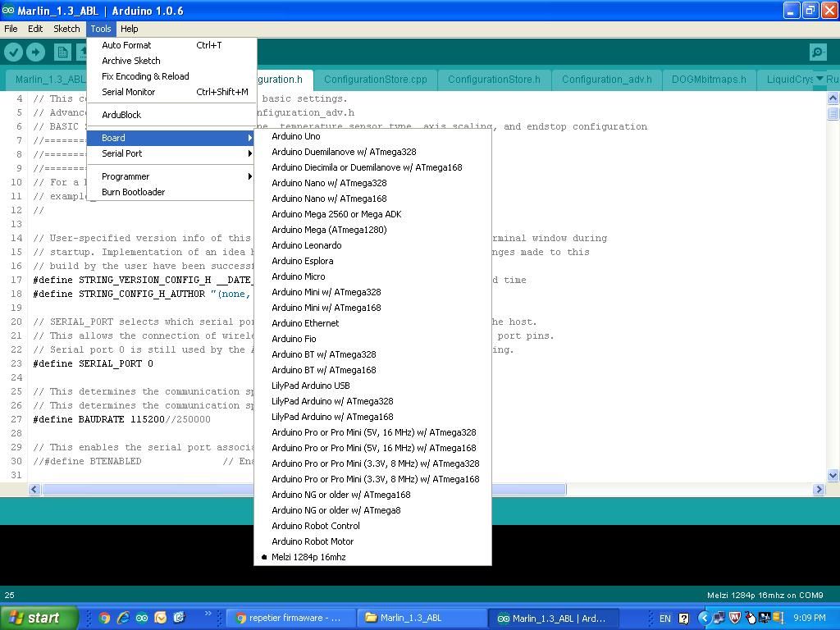The height and width of the screenshot is (630, 840).
Task: Open Serial Monitor magnifier icon
Action: [x=817, y=52]
